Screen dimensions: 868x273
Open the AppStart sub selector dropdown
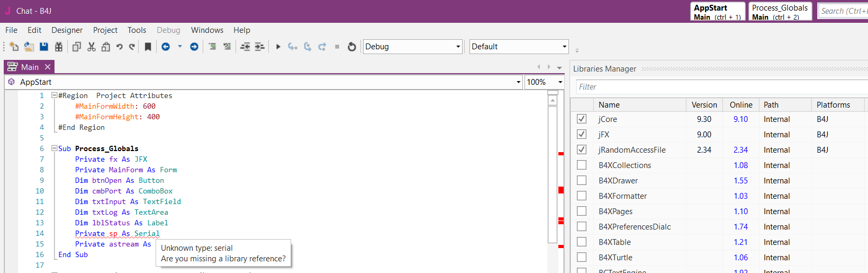click(264, 82)
